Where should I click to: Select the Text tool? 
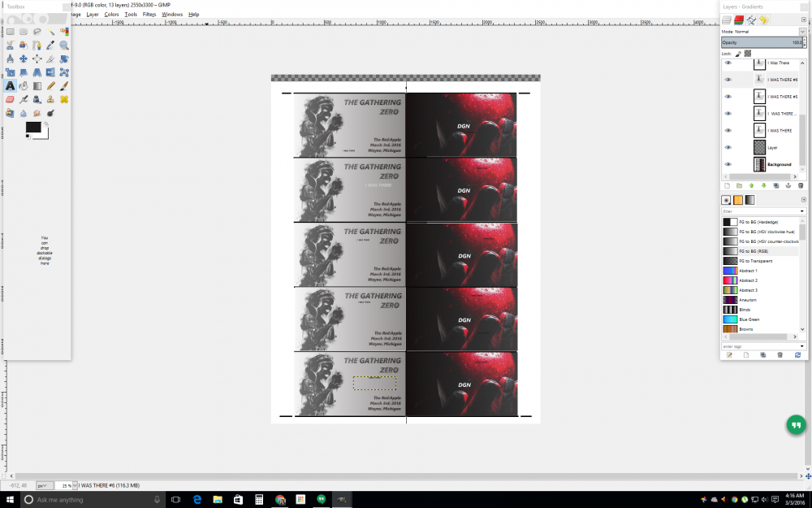(10, 86)
